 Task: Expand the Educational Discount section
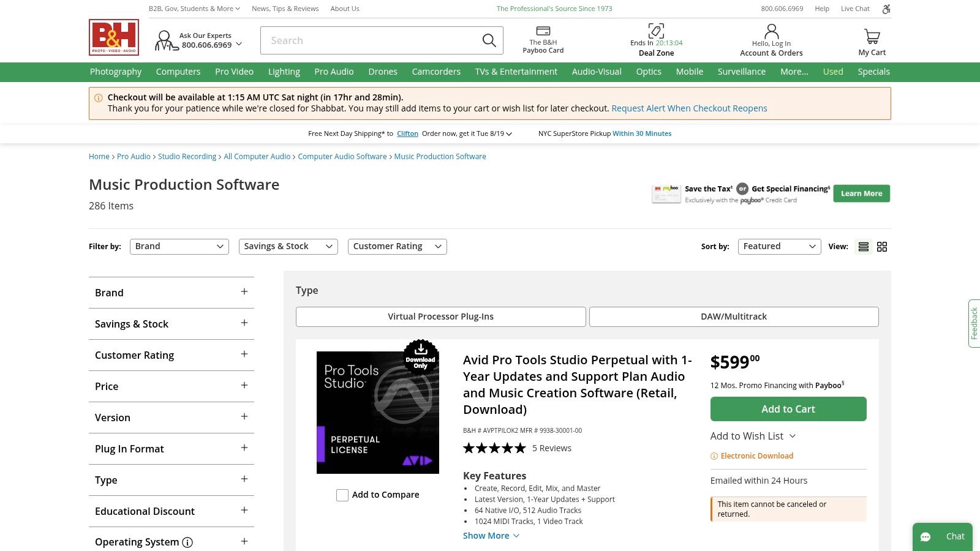tap(171, 511)
